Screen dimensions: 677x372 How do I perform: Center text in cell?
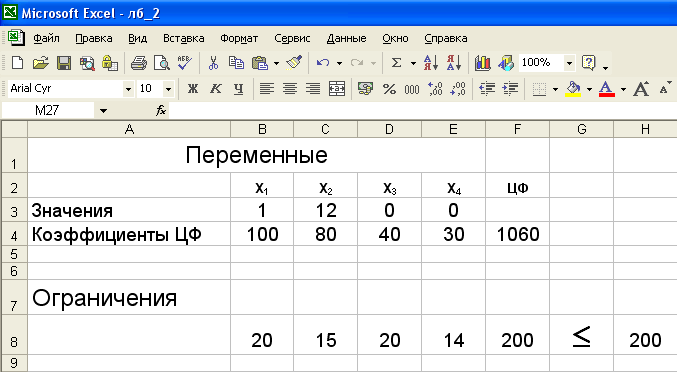(x=290, y=89)
